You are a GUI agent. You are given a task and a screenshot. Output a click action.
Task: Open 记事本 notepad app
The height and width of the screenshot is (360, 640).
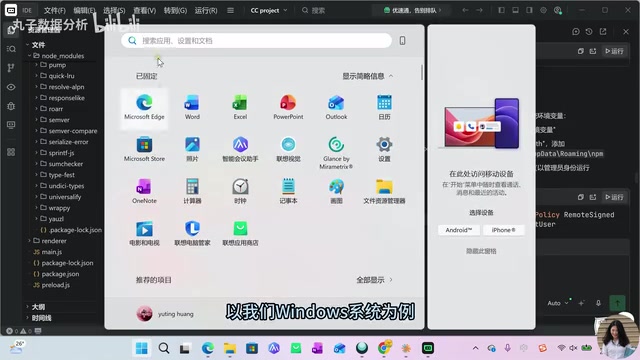288,191
